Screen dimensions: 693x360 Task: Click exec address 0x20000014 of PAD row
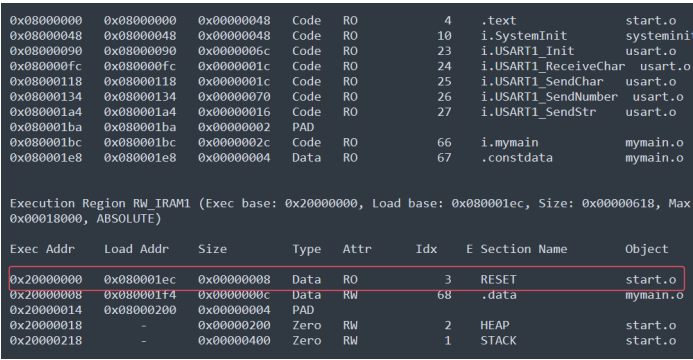(46, 310)
